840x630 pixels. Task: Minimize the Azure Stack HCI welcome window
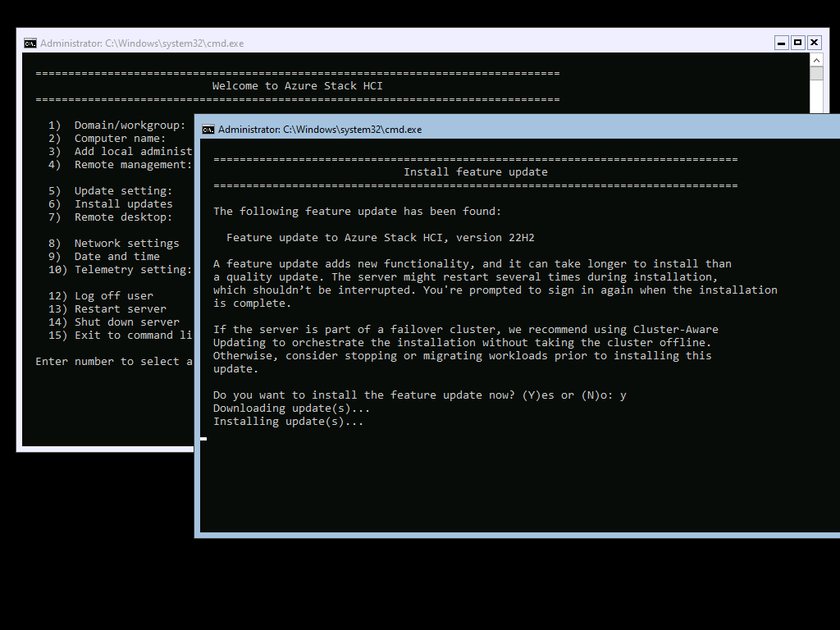click(x=781, y=43)
